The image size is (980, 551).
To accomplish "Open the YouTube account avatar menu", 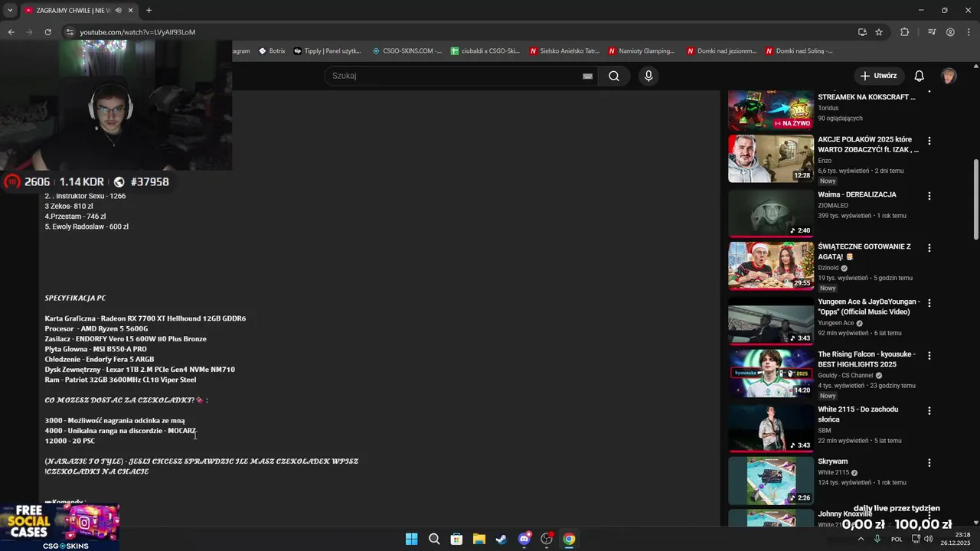I will pos(949,76).
